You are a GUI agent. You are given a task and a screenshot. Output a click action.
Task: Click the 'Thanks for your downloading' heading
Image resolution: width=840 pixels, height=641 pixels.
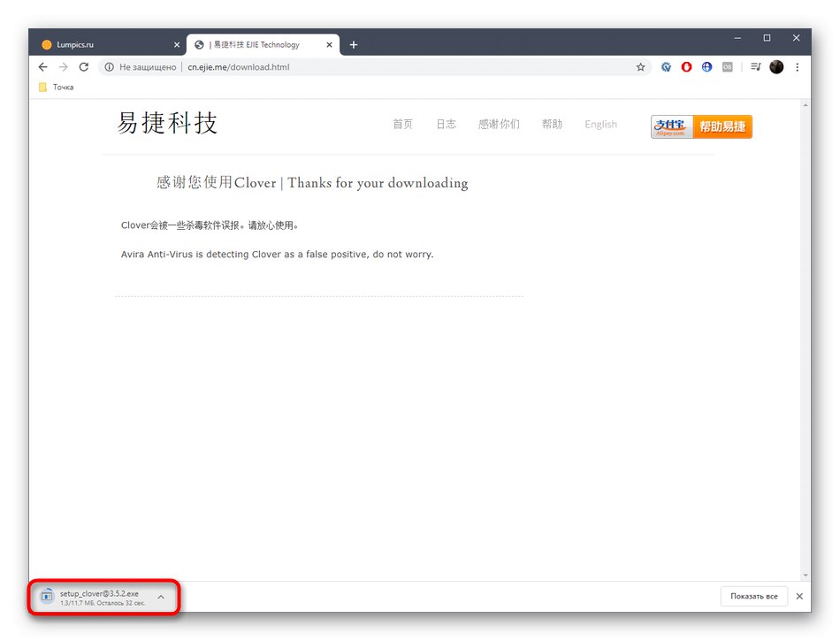pyautogui.click(x=378, y=183)
